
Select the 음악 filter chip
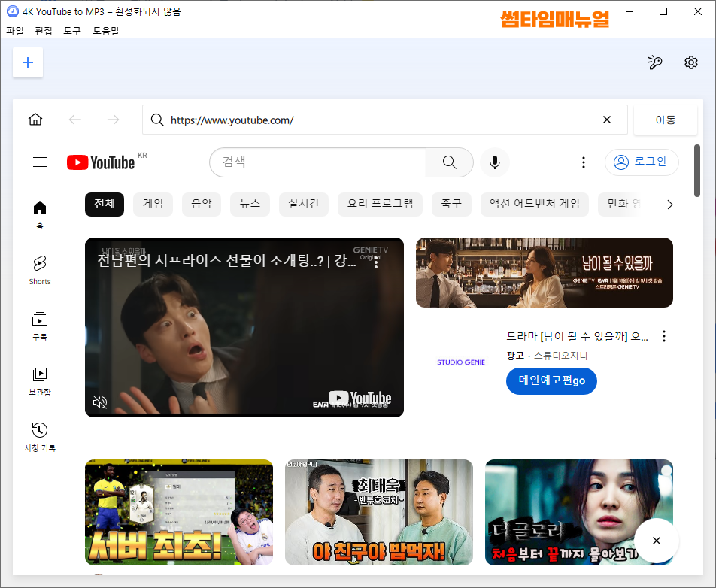pyautogui.click(x=202, y=204)
